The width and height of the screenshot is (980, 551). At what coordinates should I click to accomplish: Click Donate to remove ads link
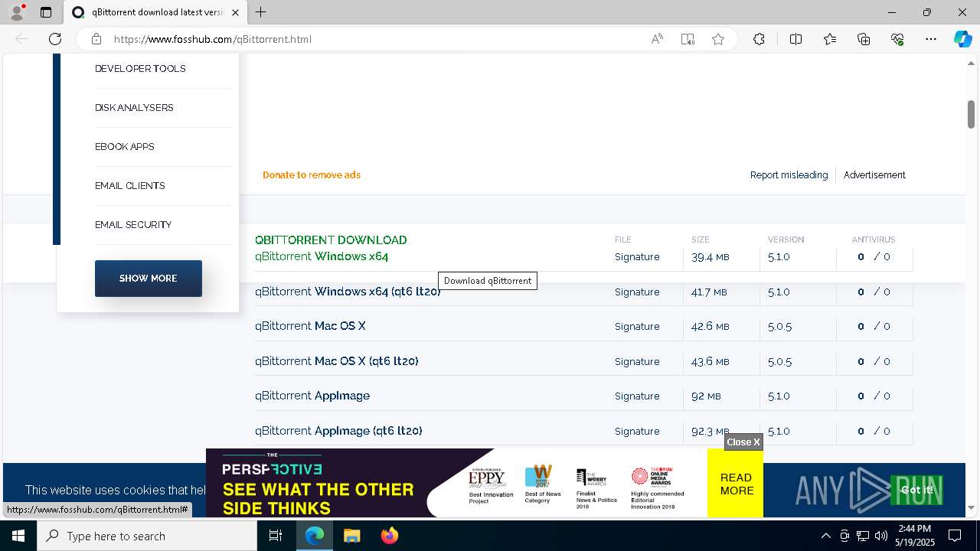coord(312,175)
